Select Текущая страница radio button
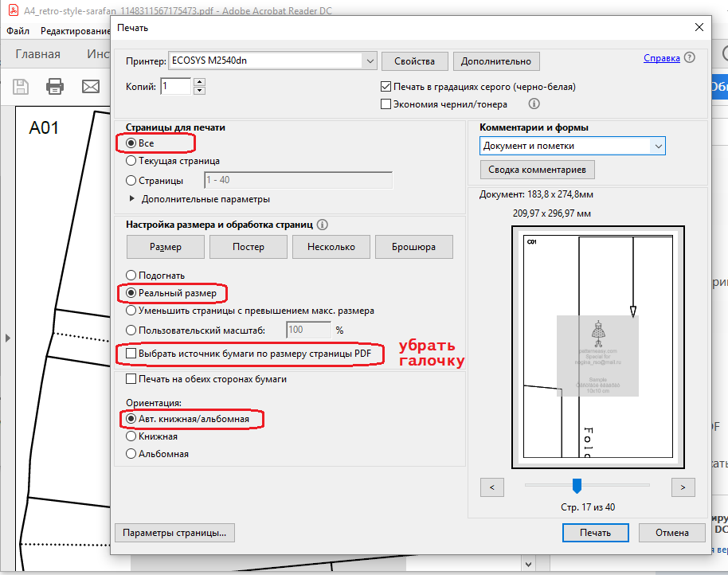728x575 pixels. (131, 161)
